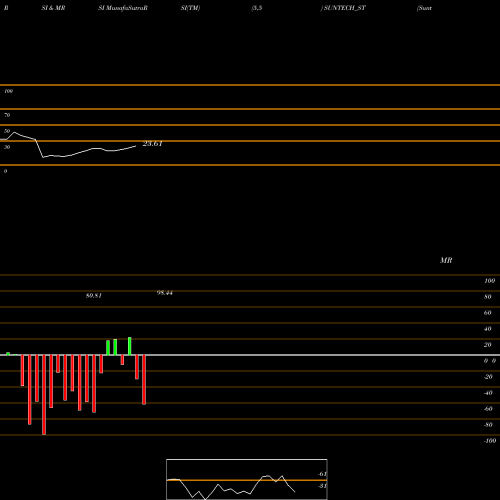
Task: Open the small line chart thumbnail at bottom
Action: point(247,479)
